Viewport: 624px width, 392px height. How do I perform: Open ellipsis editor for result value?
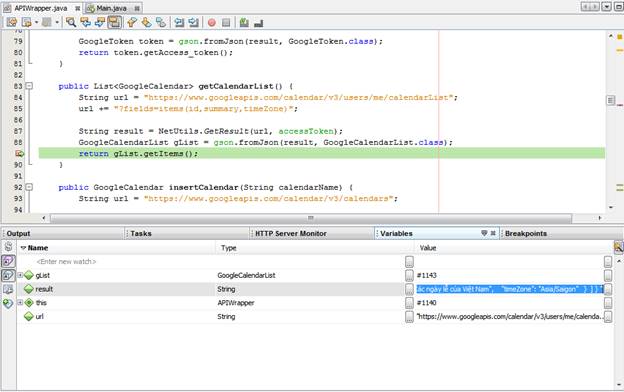[608, 289]
